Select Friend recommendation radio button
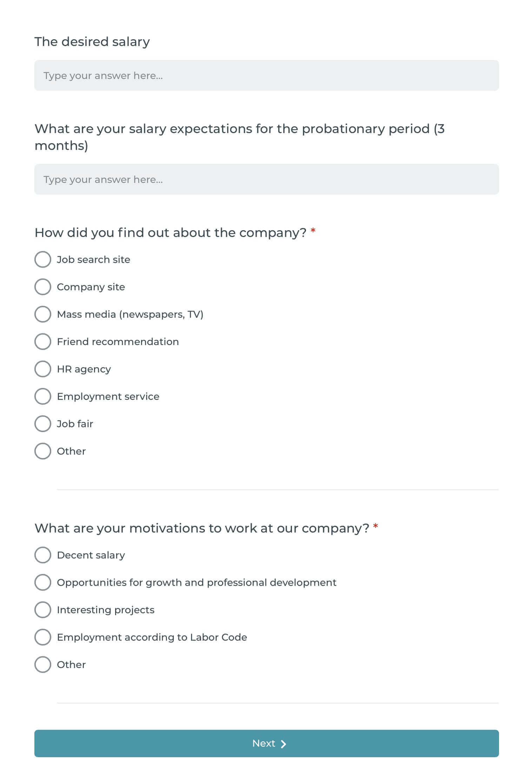Screen dimensions: 532x780 point(43,342)
